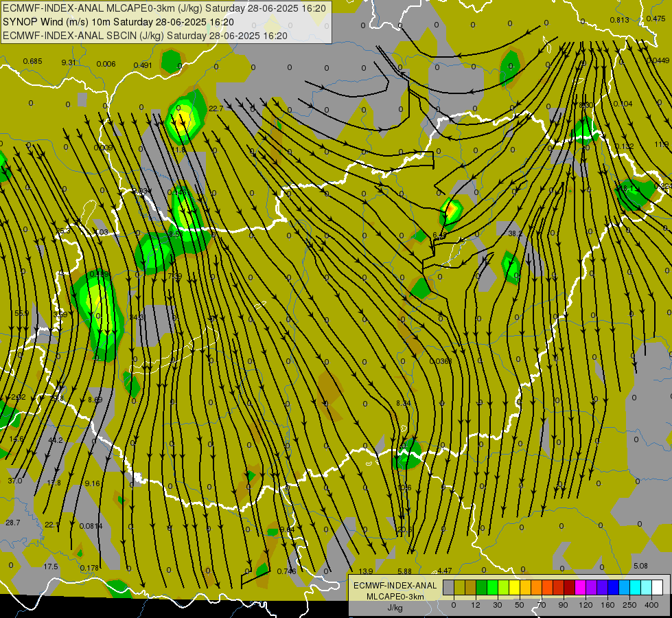Select the map value 10.6
This screenshot has width=672, height=618.
pos(404,488)
